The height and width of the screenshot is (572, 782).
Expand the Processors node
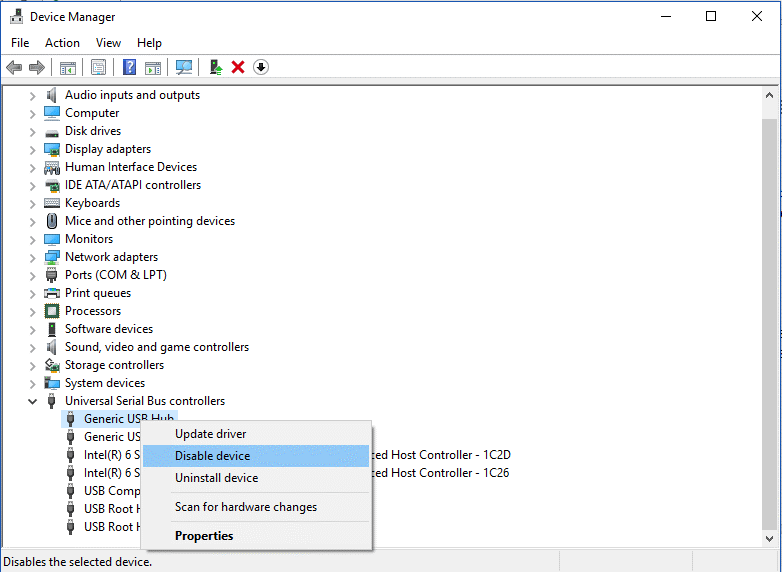tap(33, 311)
